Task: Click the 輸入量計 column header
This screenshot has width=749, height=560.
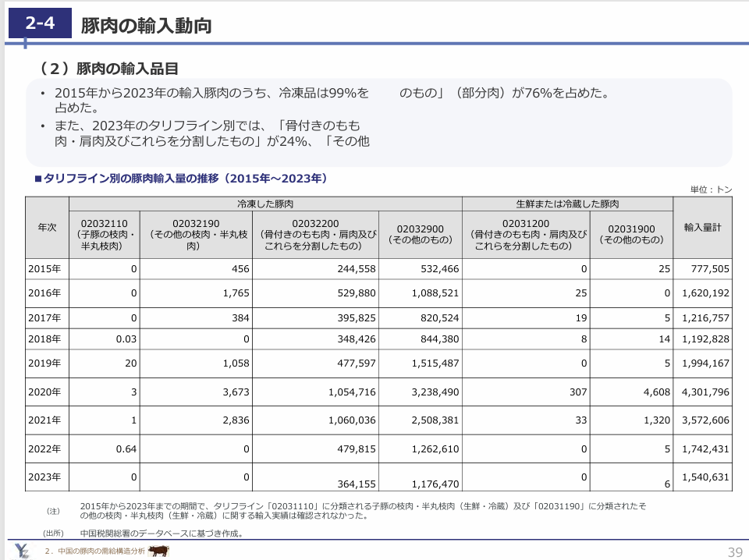Action: pos(702,228)
